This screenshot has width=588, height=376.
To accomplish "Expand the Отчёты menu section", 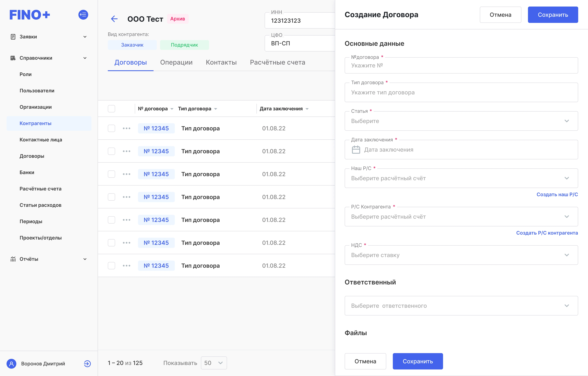I will 85,259.
